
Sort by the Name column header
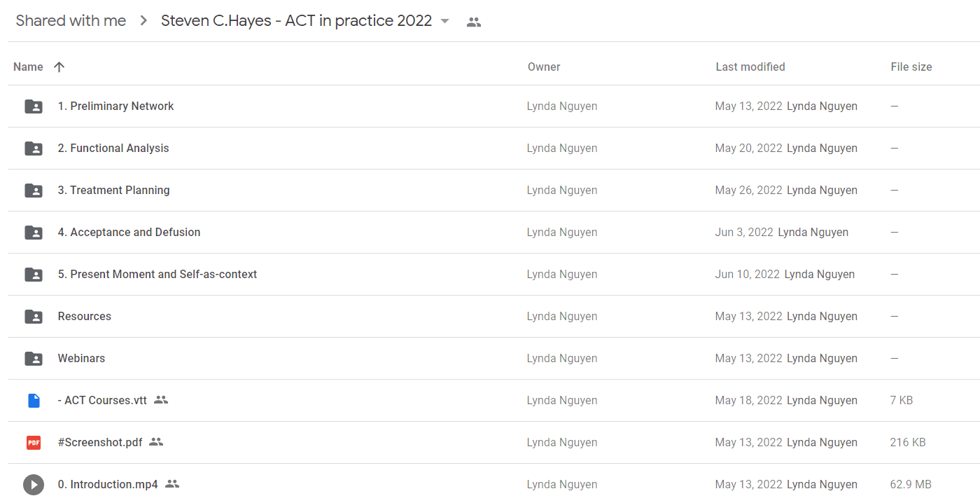tap(28, 67)
